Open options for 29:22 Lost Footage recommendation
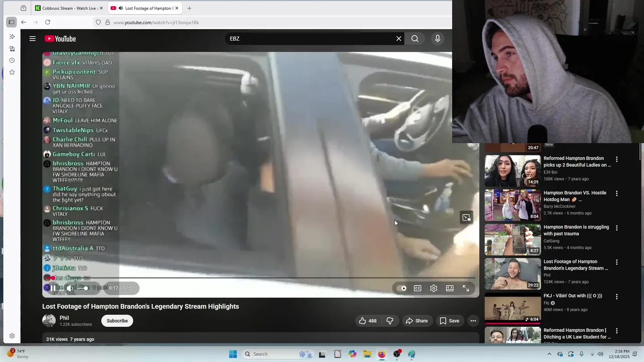644x362 pixels. pos(616,262)
